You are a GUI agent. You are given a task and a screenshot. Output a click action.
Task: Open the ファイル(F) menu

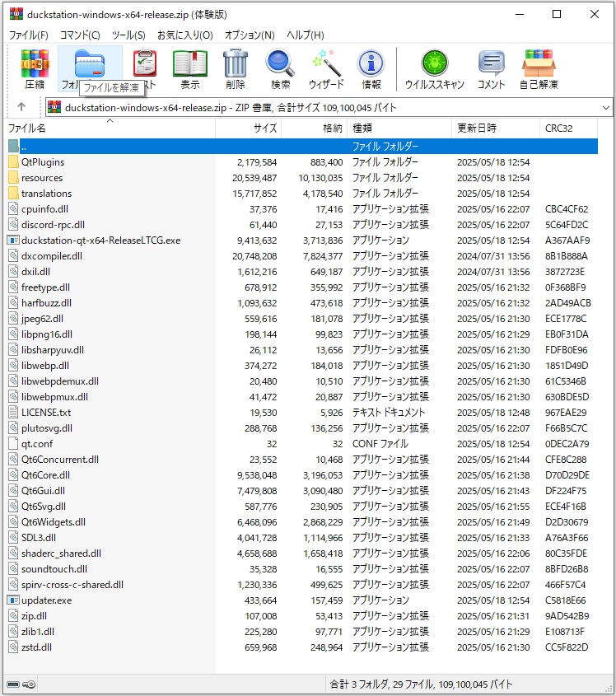[29, 35]
